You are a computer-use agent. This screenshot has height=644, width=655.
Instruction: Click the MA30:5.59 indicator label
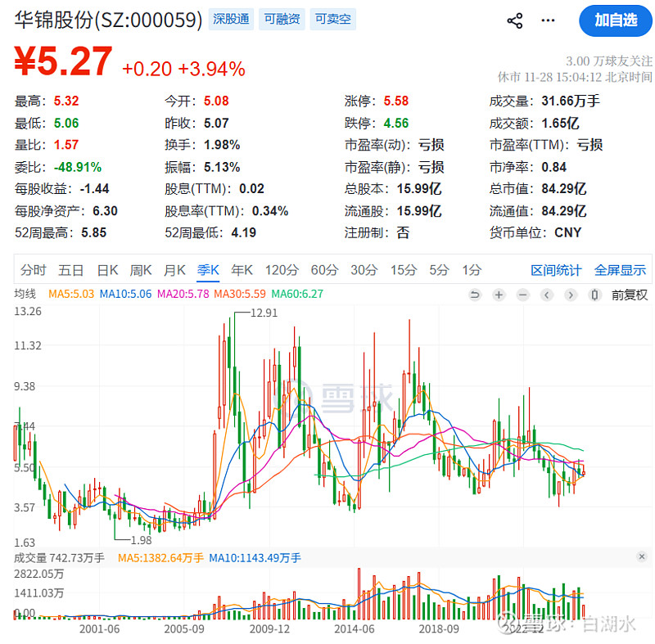tap(240, 294)
